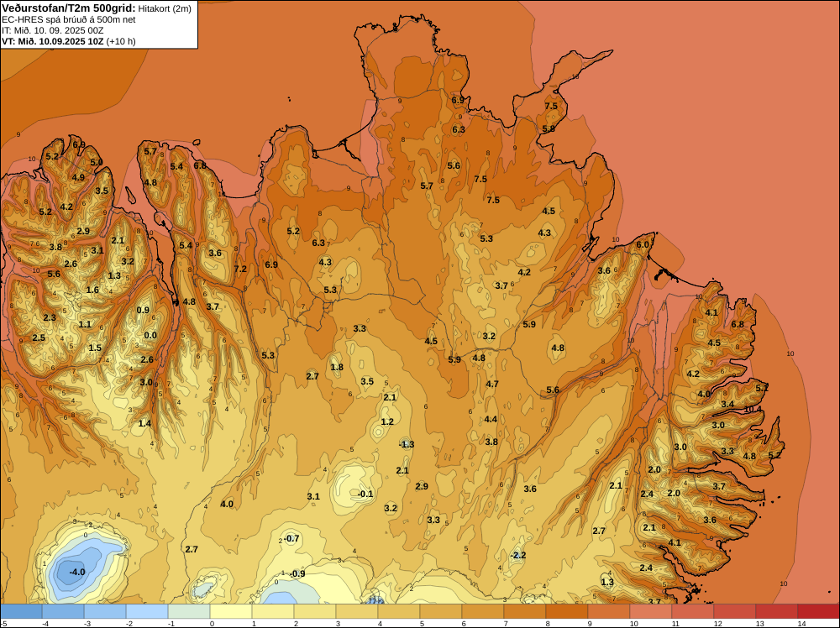Viewport: 840px width, 628px height.
Task: Click the title text "Veðurstofan/T2m 500grid:"
Action: pyautogui.click(x=69, y=8)
